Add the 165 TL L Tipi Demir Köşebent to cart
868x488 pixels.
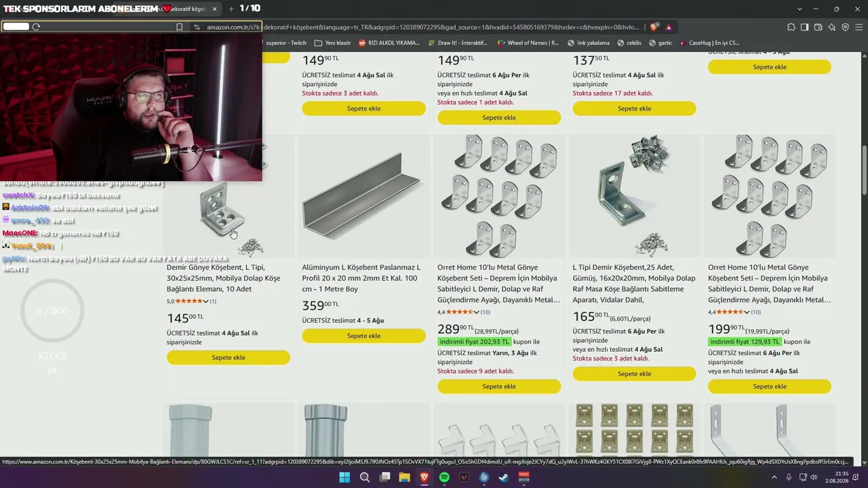pyautogui.click(x=634, y=373)
